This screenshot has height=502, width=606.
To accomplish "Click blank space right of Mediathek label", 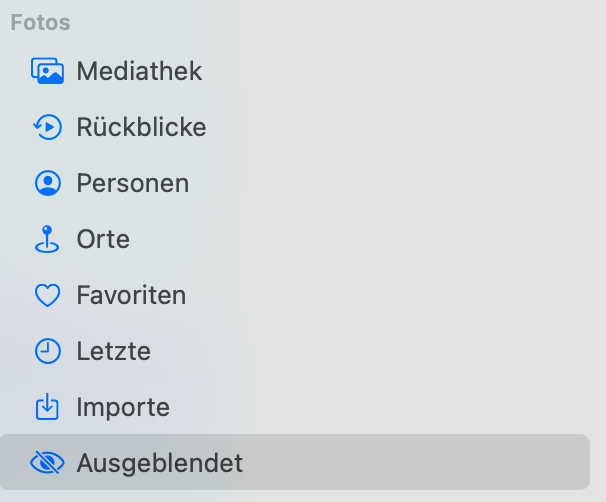I will click(400, 72).
